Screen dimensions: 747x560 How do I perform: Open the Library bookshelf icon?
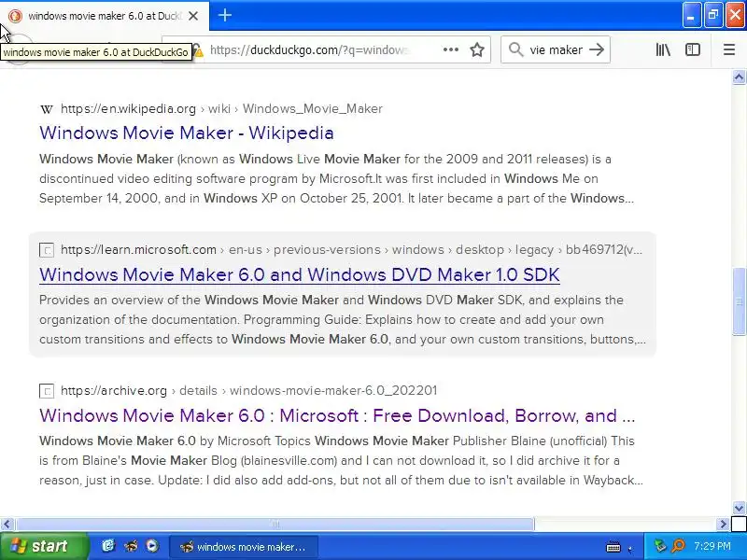(x=663, y=49)
